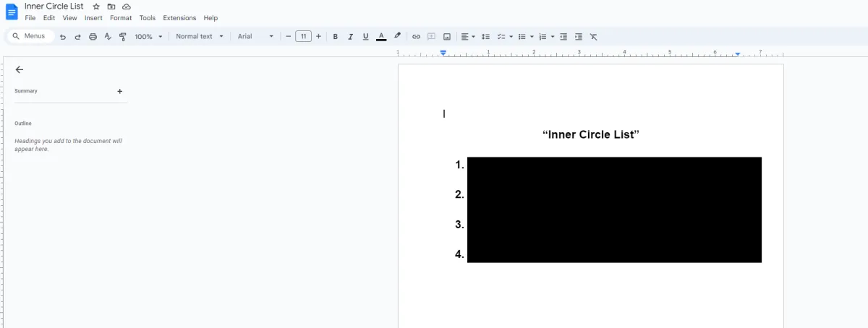Image resolution: width=868 pixels, height=328 pixels.
Task: Open the Normal text style dropdown
Action: (199, 36)
